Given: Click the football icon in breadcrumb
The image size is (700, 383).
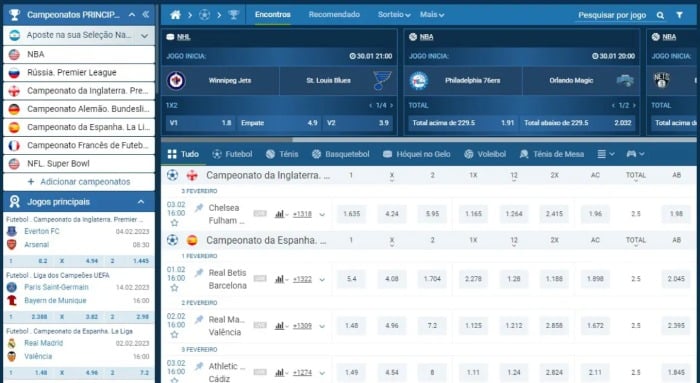Looking at the screenshot, I should click(x=204, y=15).
